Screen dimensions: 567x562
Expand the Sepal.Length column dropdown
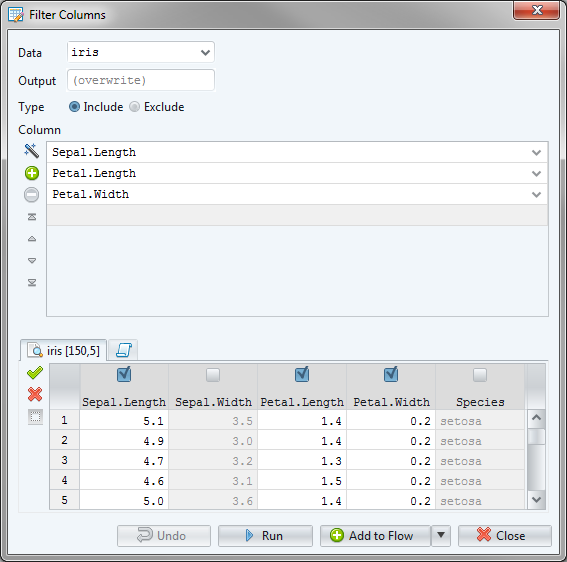click(x=536, y=153)
